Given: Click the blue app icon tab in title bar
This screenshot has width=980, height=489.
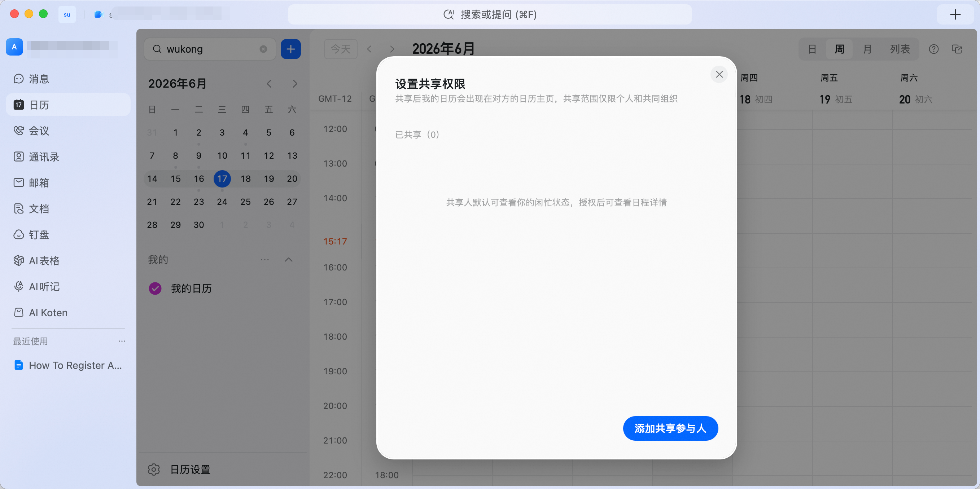Looking at the screenshot, I should pos(99,14).
